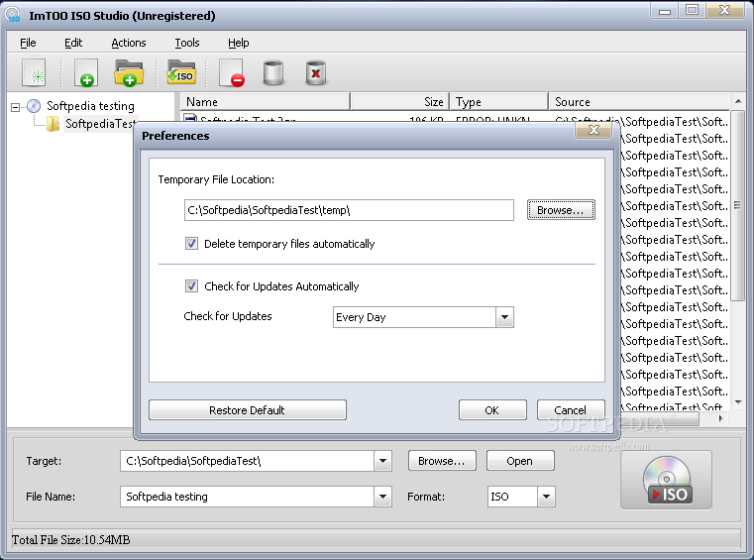The width and height of the screenshot is (754, 560).
Task: Sort by the Size column header
Action: (x=400, y=102)
